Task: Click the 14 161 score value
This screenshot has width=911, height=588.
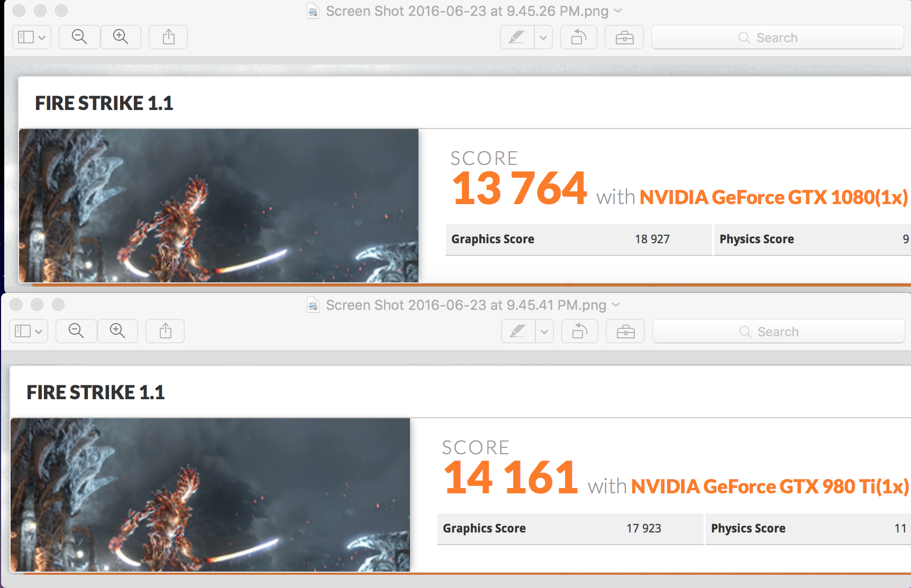Action: [511, 477]
